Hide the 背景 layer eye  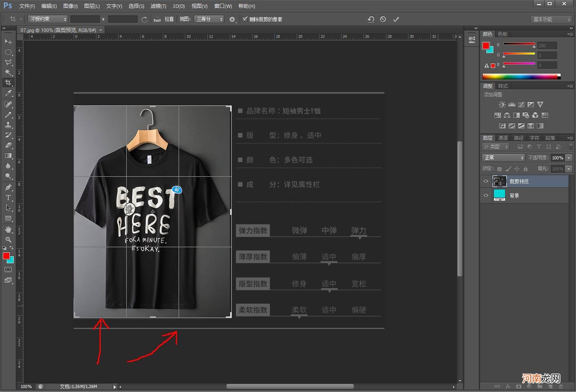[486, 196]
